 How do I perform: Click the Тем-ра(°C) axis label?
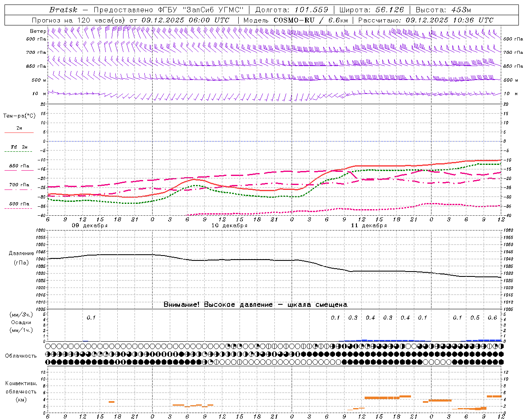[19, 116]
